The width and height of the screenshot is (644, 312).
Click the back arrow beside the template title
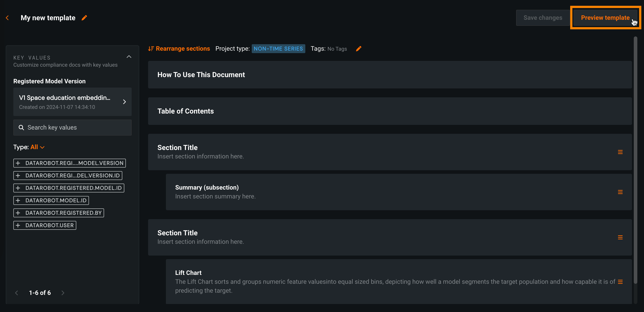[x=7, y=18]
